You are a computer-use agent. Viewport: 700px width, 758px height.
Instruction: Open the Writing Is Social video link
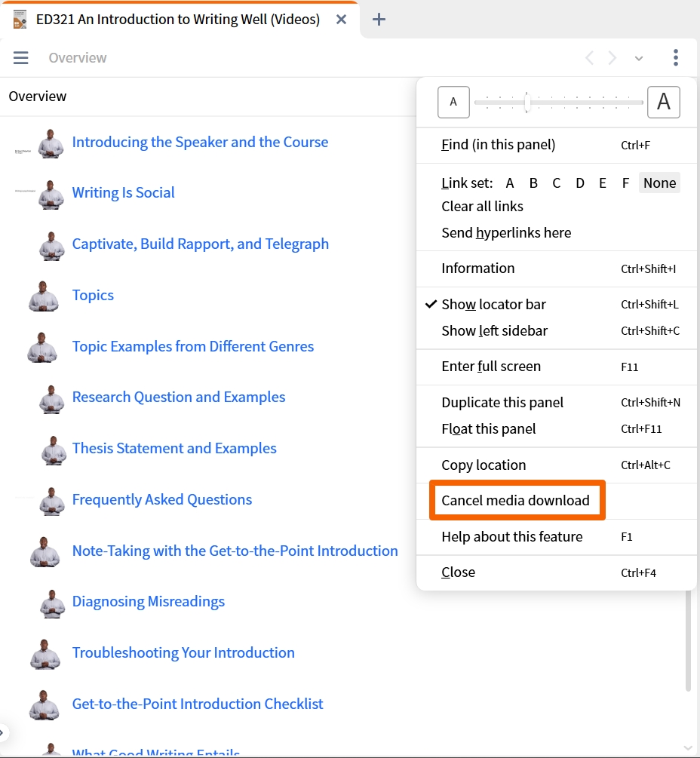[123, 193]
